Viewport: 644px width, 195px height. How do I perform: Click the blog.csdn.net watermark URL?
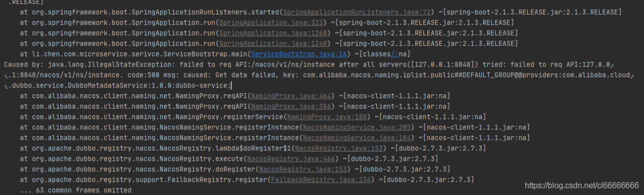point(582,185)
